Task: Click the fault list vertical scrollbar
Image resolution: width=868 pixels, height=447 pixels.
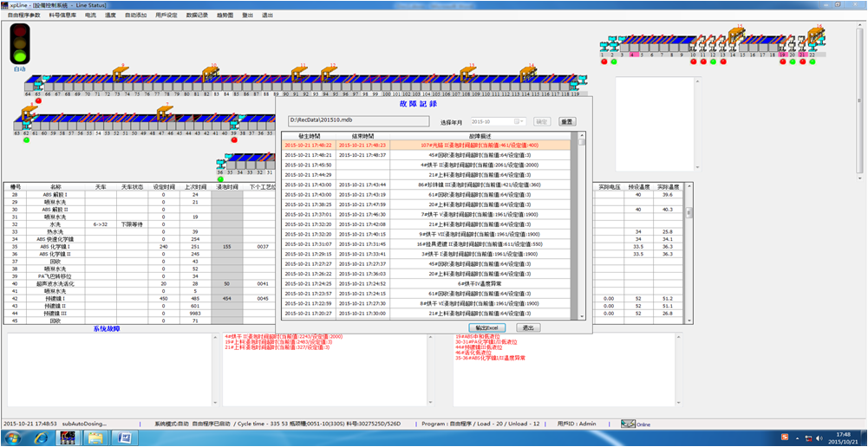Action: tap(582, 225)
